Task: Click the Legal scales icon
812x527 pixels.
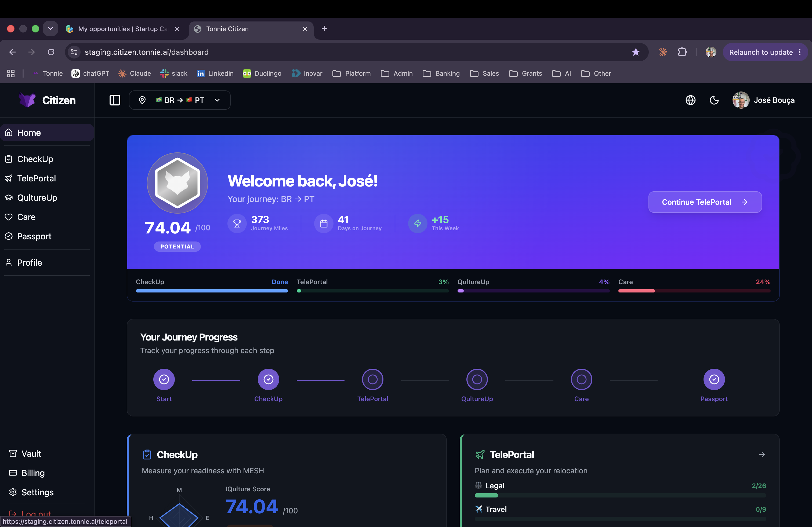Action: pyautogui.click(x=479, y=485)
